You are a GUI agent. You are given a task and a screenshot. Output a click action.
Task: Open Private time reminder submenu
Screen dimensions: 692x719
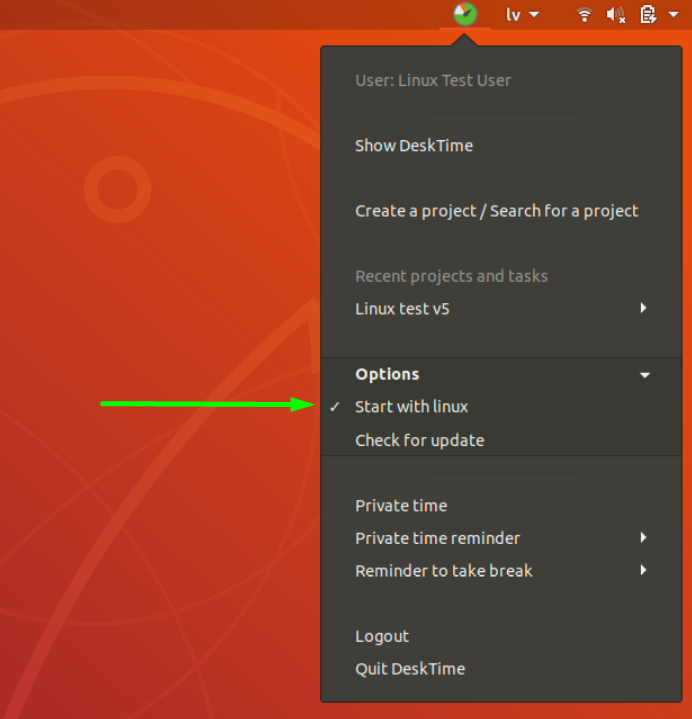coord(501,538)
